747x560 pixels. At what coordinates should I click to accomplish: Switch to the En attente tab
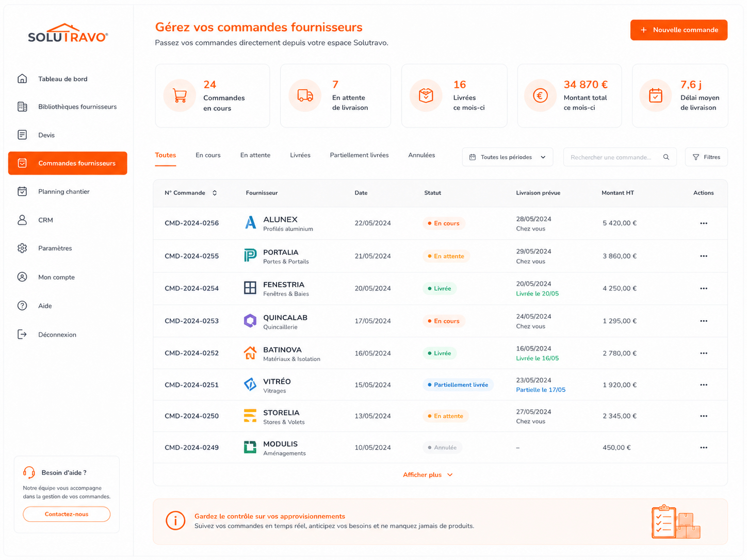(255, 155)
